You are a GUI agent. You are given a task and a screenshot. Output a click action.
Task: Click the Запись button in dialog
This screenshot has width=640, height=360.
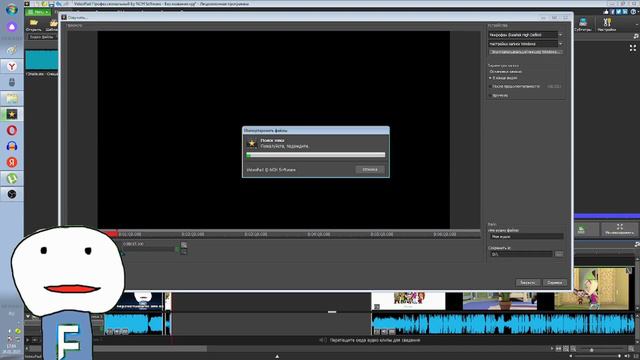coord(528,282)
